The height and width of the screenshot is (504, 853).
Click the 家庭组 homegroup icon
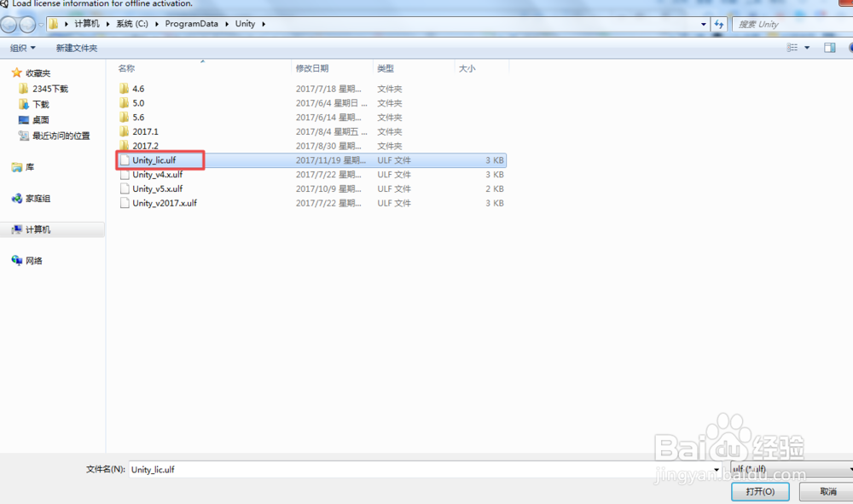(x=17, y=199)
